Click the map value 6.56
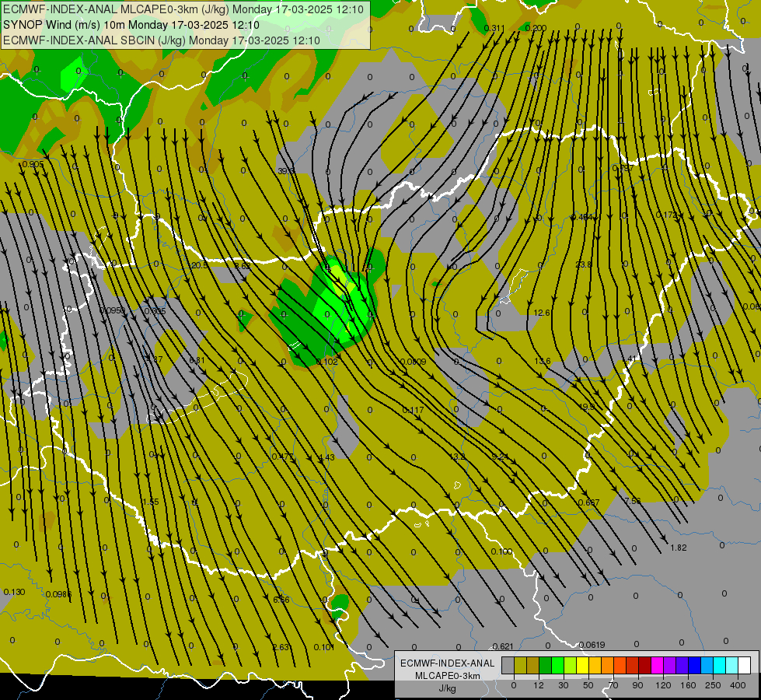 coord(281,600)
